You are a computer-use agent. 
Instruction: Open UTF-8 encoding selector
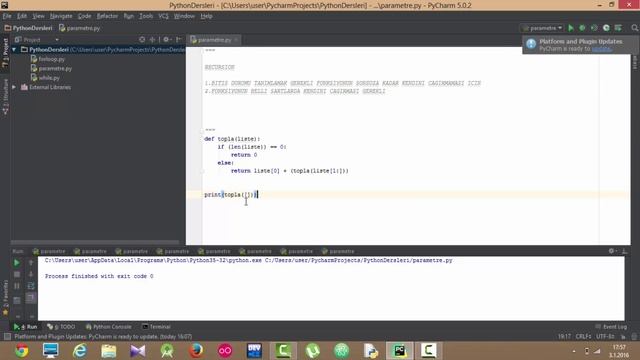coord(605,337)
